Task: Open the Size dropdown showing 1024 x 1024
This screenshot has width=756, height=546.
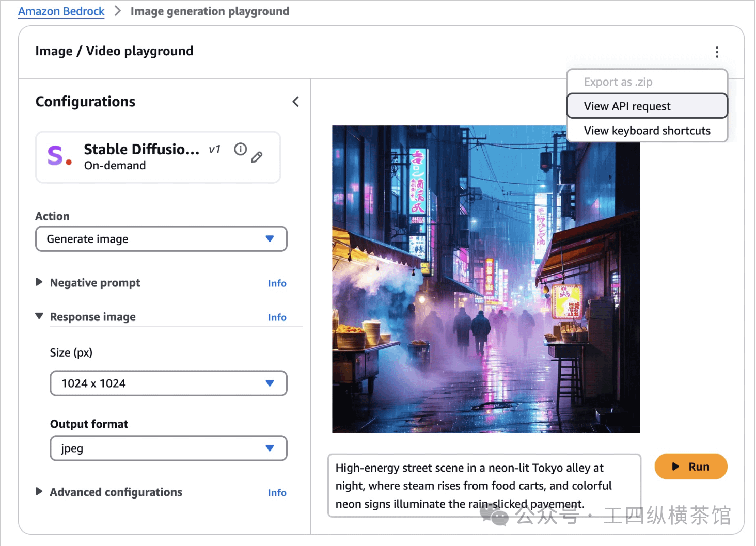Action: pyautogui.click(x=168, y=383)
